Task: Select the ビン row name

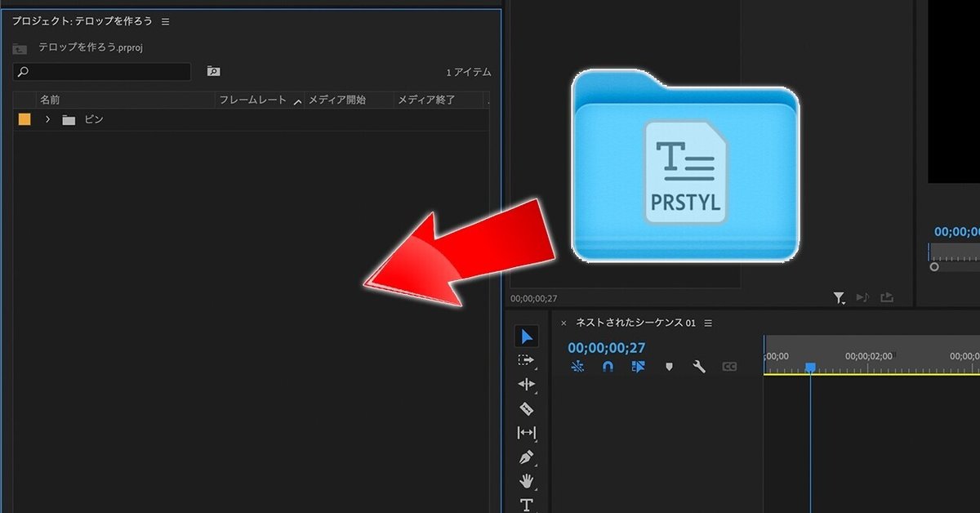Action: [x=94, y=119]
